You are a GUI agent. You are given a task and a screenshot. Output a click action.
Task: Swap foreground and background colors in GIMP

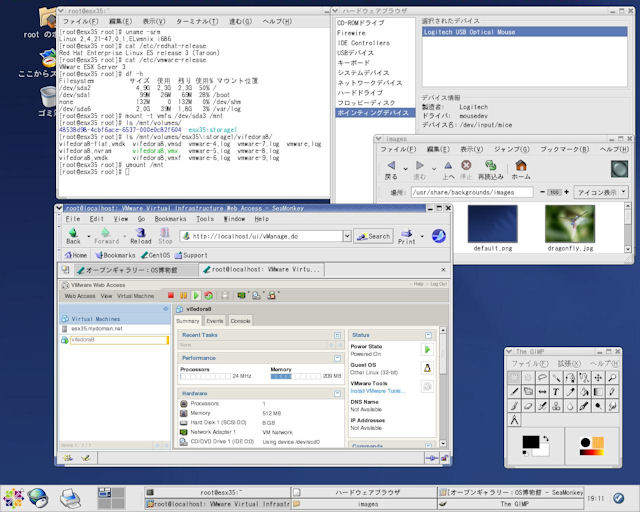tap(546, 439)
